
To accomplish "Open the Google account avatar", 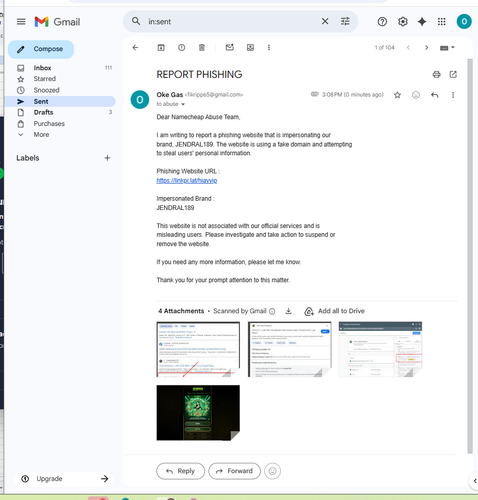I will coord(464,22).
